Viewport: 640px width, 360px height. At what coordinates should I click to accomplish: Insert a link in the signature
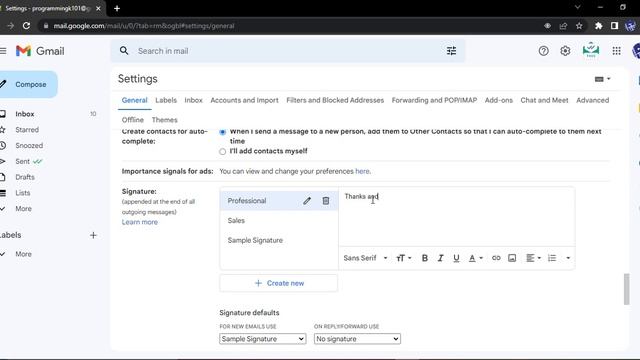click(496, 258)
